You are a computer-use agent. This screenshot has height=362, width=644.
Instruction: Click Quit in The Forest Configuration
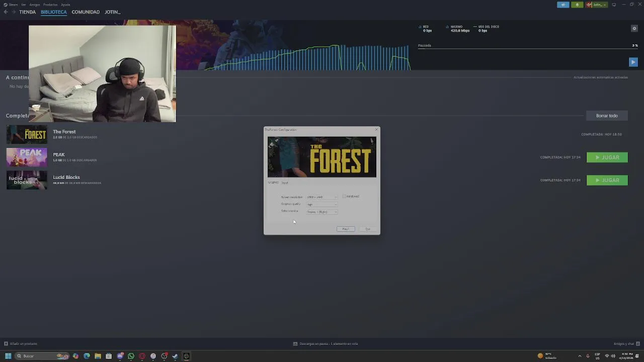[368, 229]
